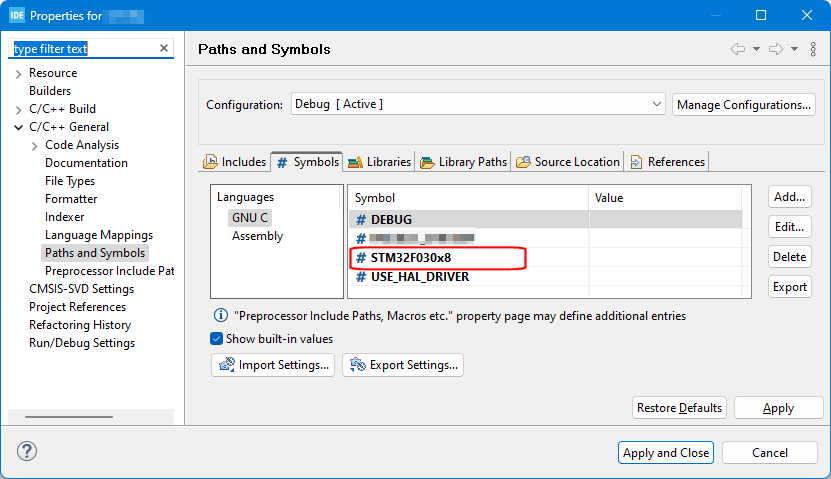Click the info icon beside preprocessor note
The height and width of the screenshot is (479, 831).
point(220,315)
